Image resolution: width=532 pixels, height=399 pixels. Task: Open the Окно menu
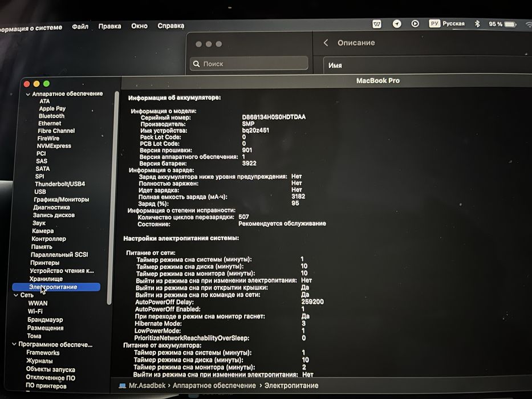(139, 26)
